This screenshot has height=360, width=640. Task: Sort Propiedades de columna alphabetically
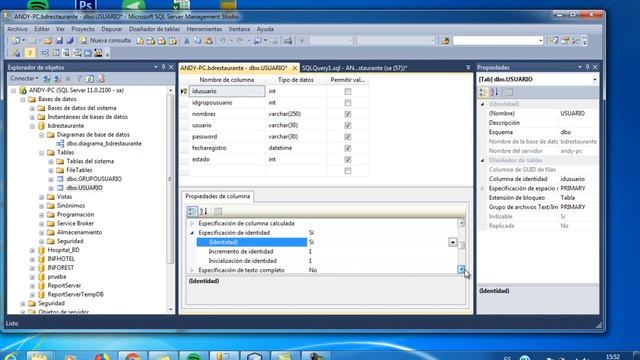coord(204,211)
